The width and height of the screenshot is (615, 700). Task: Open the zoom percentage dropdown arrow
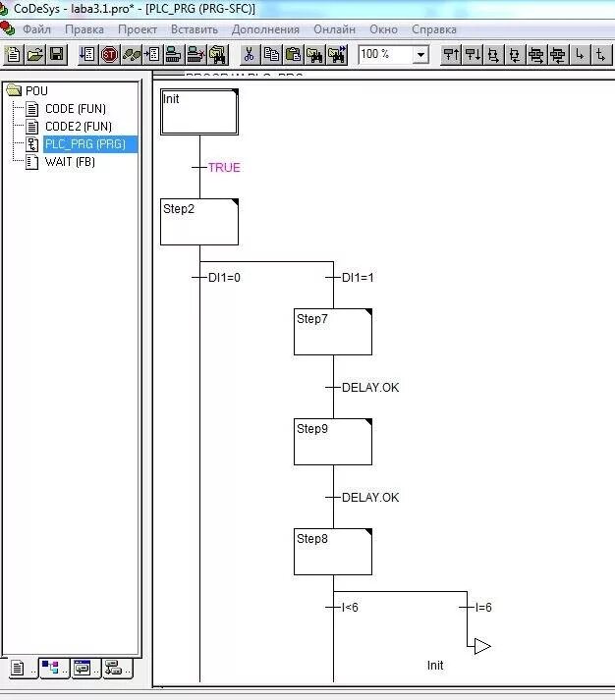(420, 55)
